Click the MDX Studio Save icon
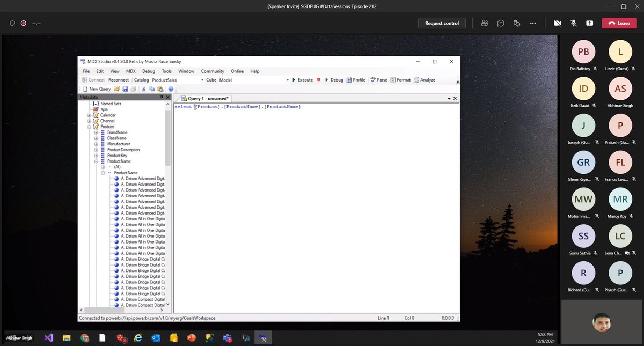The width and height of the screenshot is (644, 346). [x=125, y=89]
